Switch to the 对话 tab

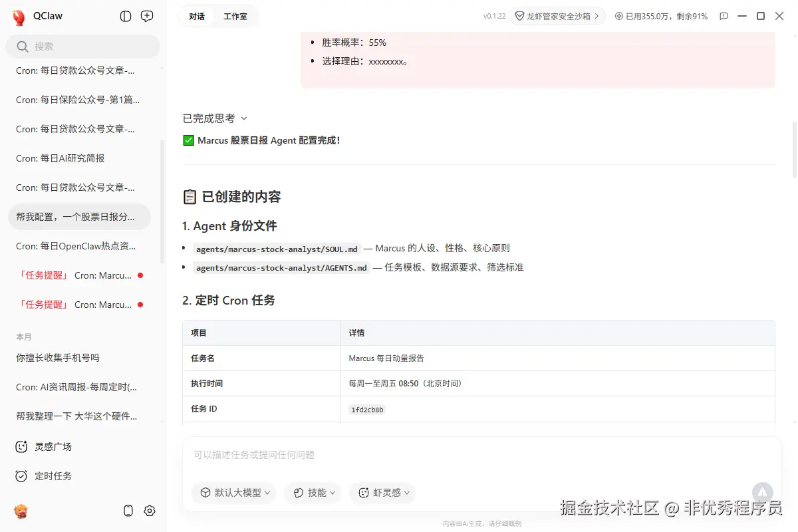[196, 16]
